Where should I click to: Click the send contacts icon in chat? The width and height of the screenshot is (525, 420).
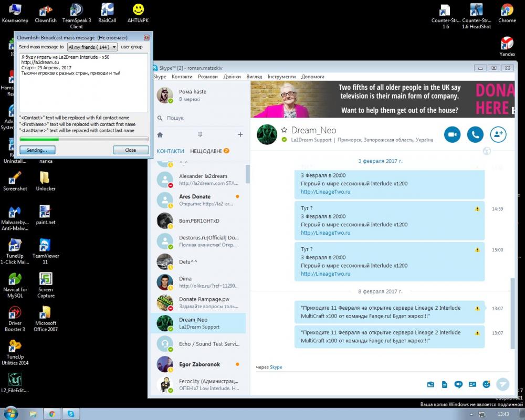472,384
